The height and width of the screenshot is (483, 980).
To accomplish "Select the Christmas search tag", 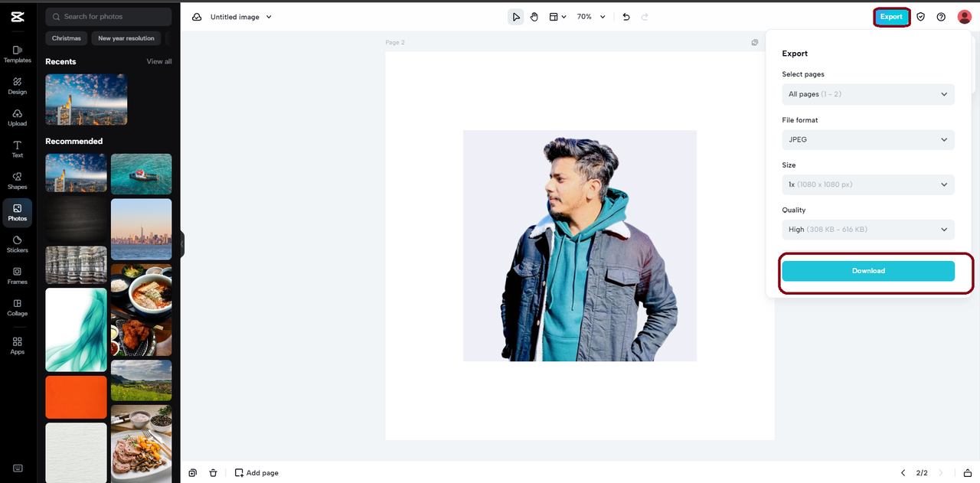I will 67,38.
